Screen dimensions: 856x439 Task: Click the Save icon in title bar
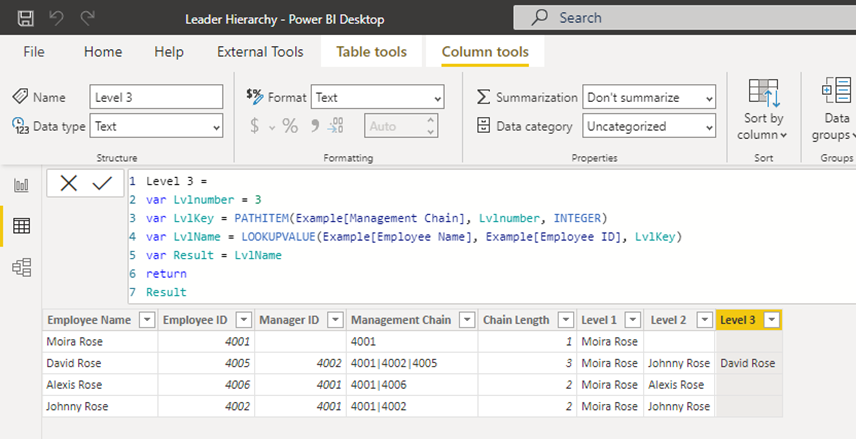26,18
